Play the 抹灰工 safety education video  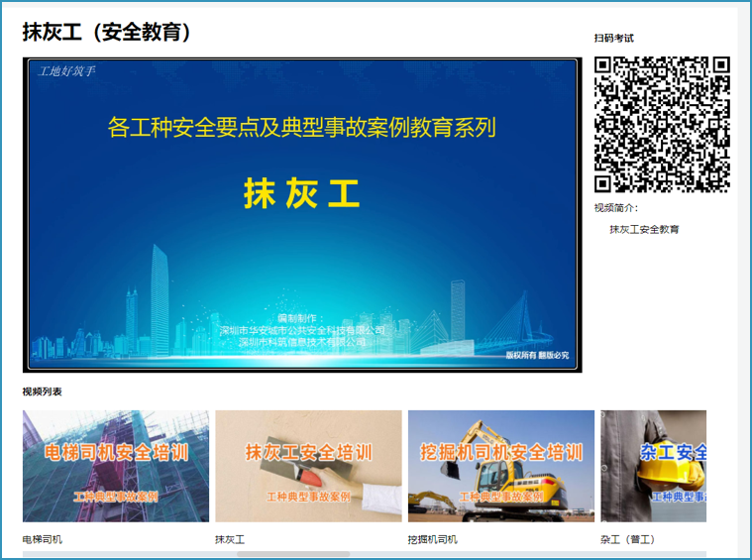pos(302,214)
